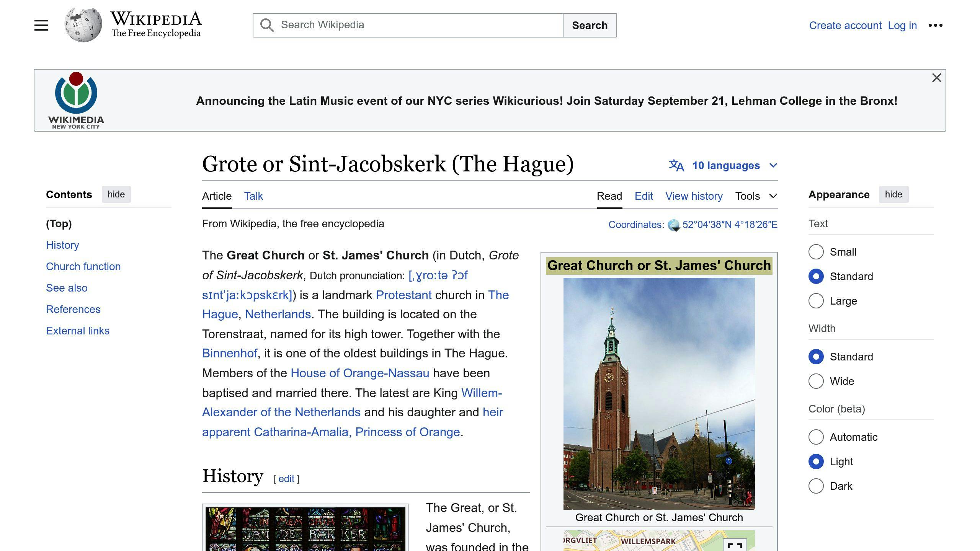
Task: Select Standard text size
Action: (816, 276)
